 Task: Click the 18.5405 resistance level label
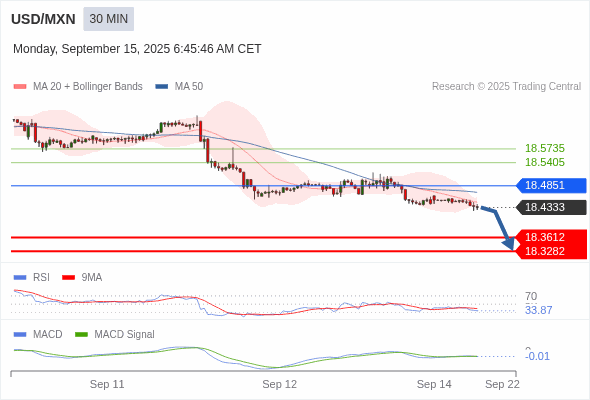[x=545, y=162]
